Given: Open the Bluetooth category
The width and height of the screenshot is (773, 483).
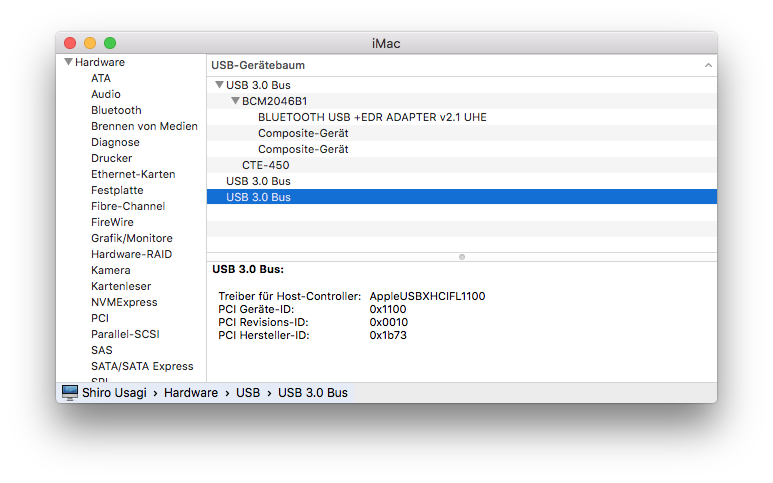Looking at the screenshot, I should 116,110.
